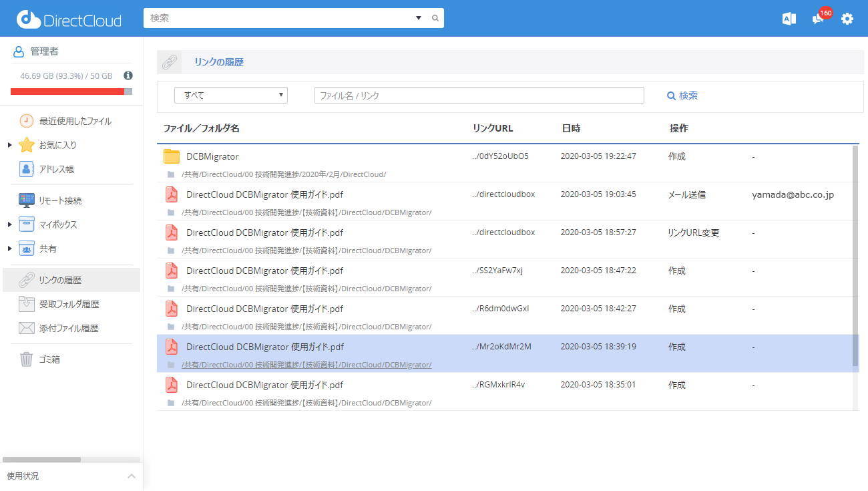Show storage usage info icon
The height and width of the screenshot is (491, 868).
coord(128,75)
